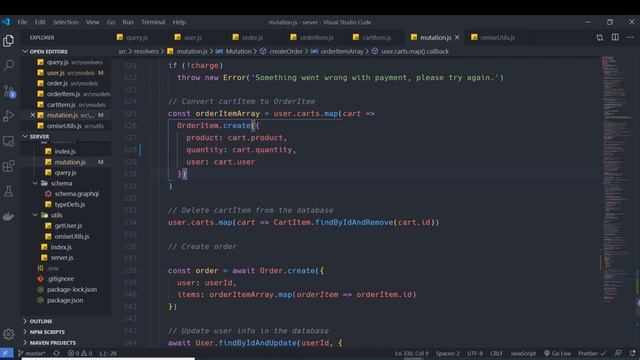
Task: Switch to the user.js tab
Action: point(193,38)
